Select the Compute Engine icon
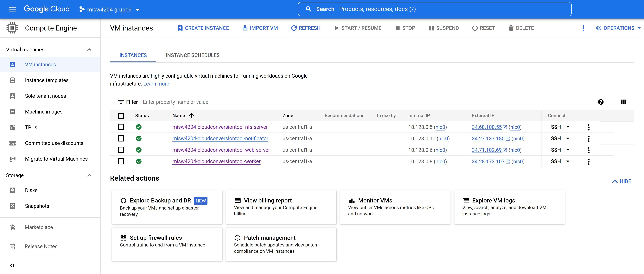644x274 pixels. point(12,28)
